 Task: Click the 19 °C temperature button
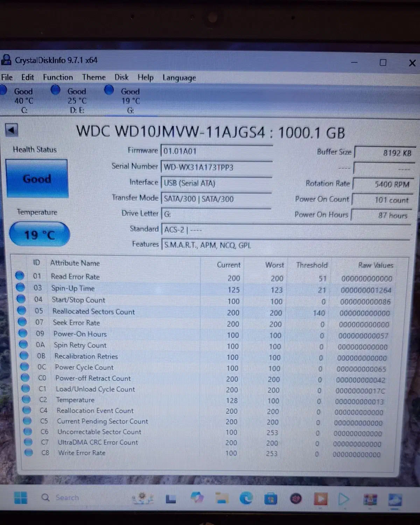pos(40,234)
